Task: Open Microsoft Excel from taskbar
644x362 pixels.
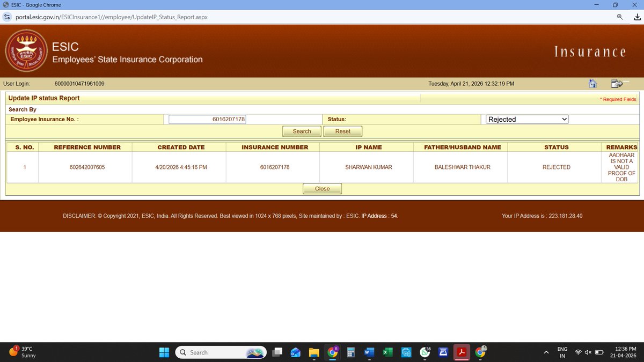Action: 387,352
